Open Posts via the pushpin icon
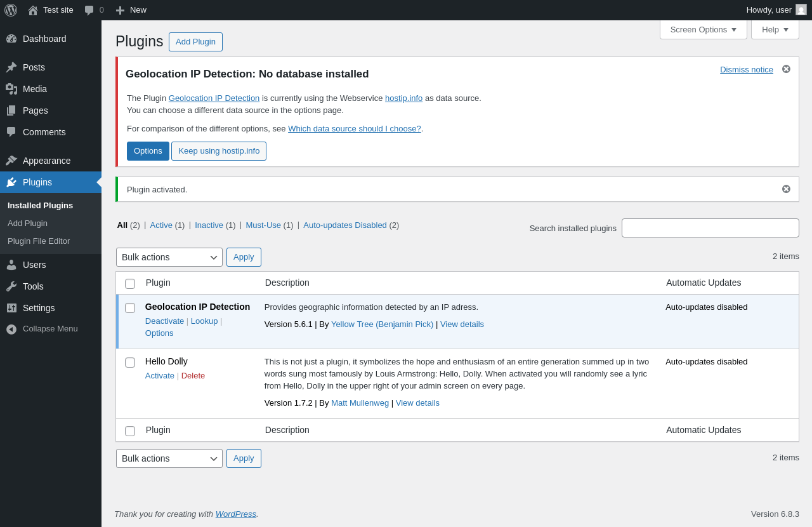The width and height of the screenshot is (812, 527). pyautogui.click(x=11, y=67)
